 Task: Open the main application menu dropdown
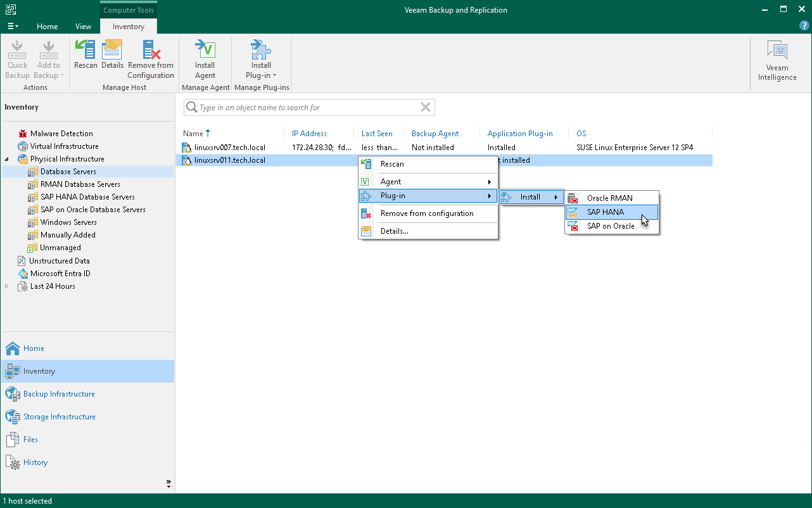point(13,27)
